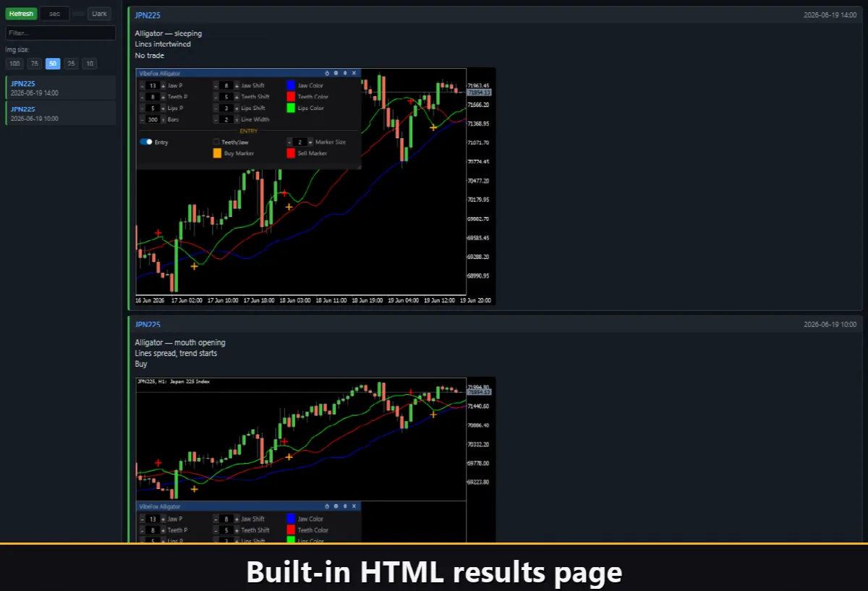The width and height of the screenshot is (868, 591).
Task: Decrease Lips P in the 14:00 chart's panel
Action: pyautogui.click(x=142, y=109)
